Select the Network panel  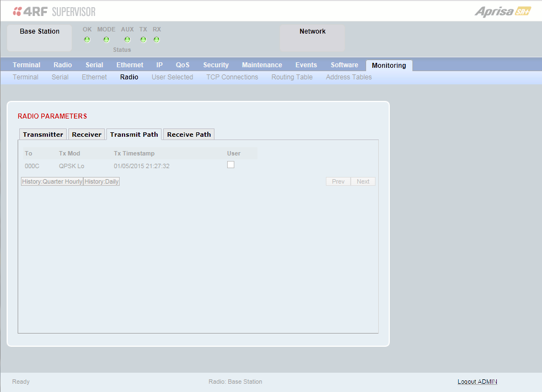(x=313, y=37)
